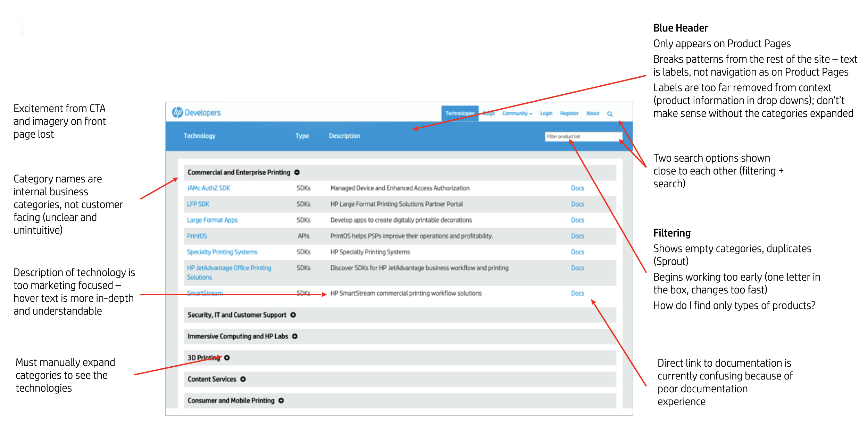Click the Technology column header
The height and width of the screenshot is (435, 868).
pos(199,136)
